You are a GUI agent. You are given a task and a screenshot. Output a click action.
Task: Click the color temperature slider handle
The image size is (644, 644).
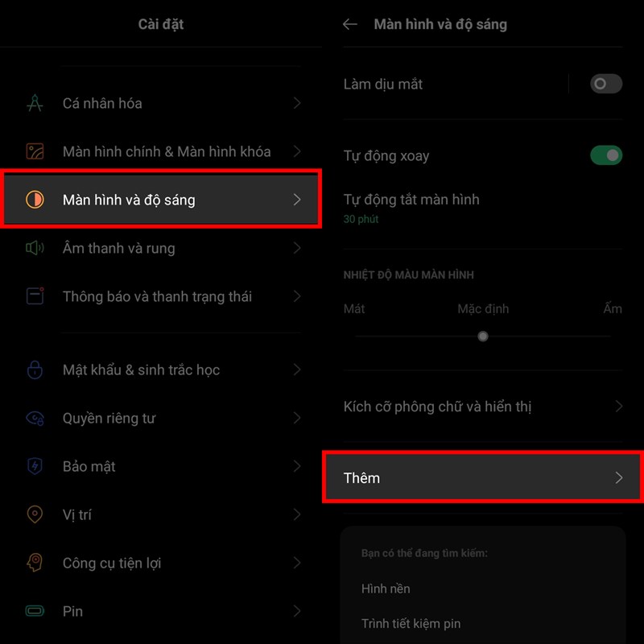pos(483,336)
